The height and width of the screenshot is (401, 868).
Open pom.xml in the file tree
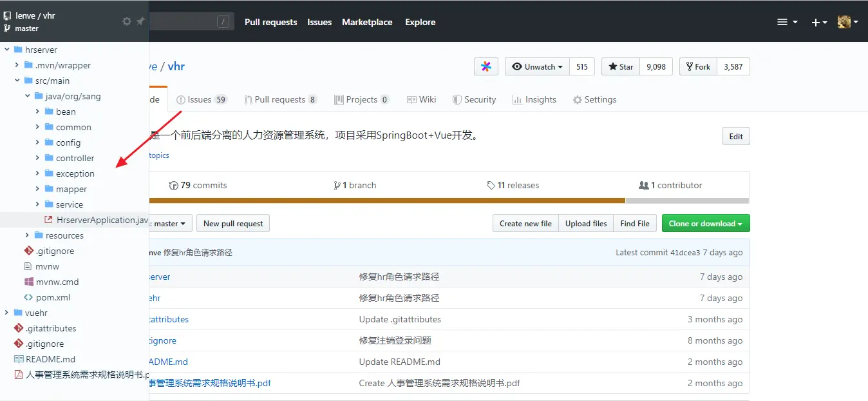(53, 297)
